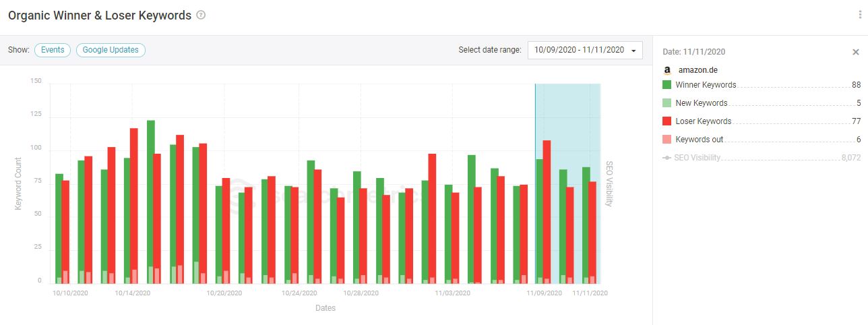Click the 10/20/2020 axis date label
The image size is (868, 325).
(224, 293)
